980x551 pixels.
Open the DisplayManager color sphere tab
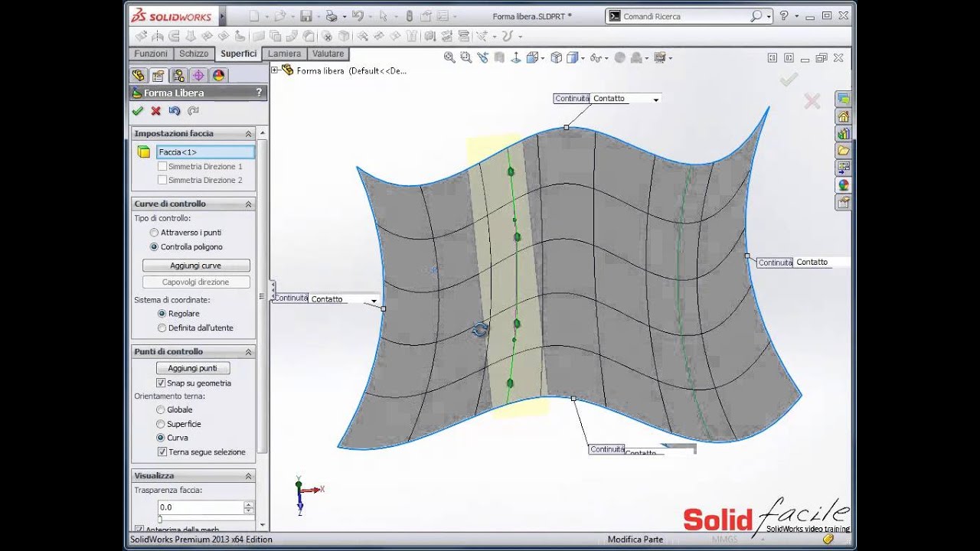pos(218,75)
